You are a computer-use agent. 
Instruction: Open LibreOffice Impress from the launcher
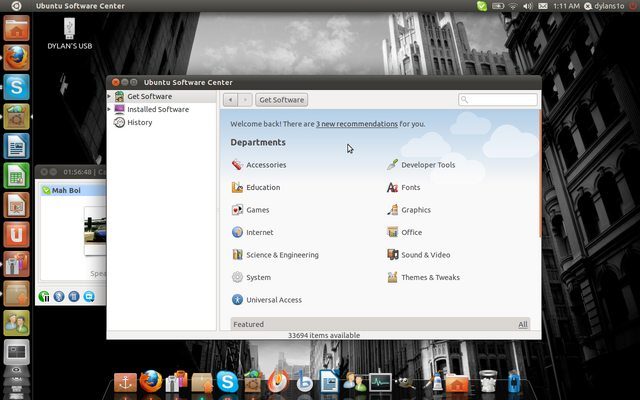(16, 205)
